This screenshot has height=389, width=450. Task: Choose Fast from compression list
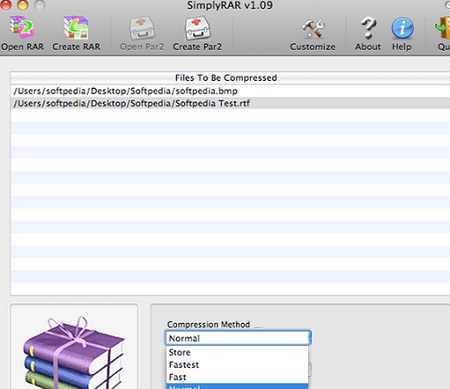pos(237,377)
